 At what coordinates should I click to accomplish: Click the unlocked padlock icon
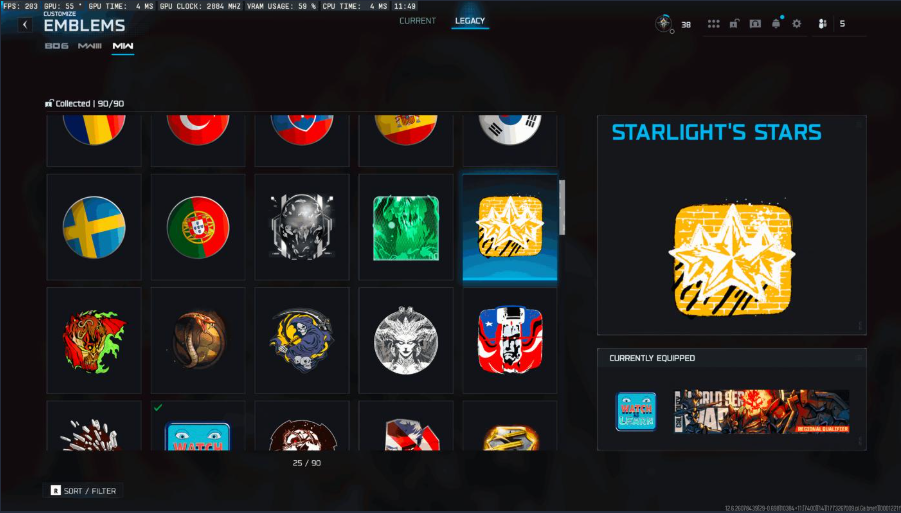click(734, 24)
